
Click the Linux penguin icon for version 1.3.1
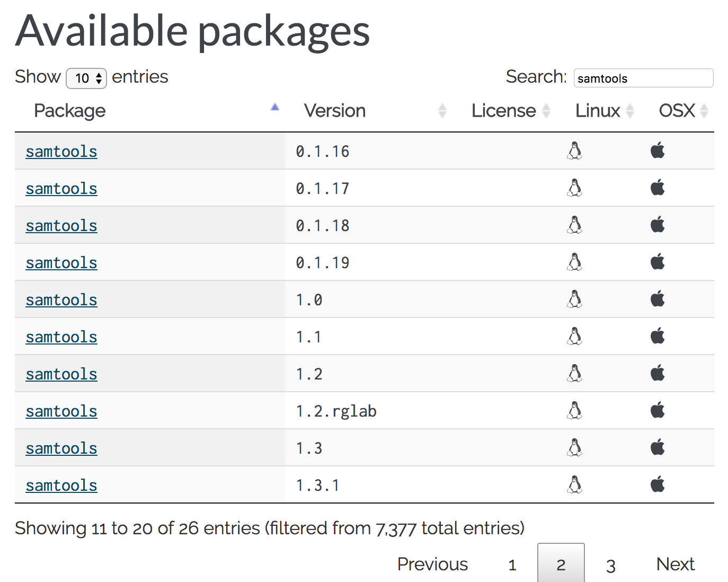[575, 485]
